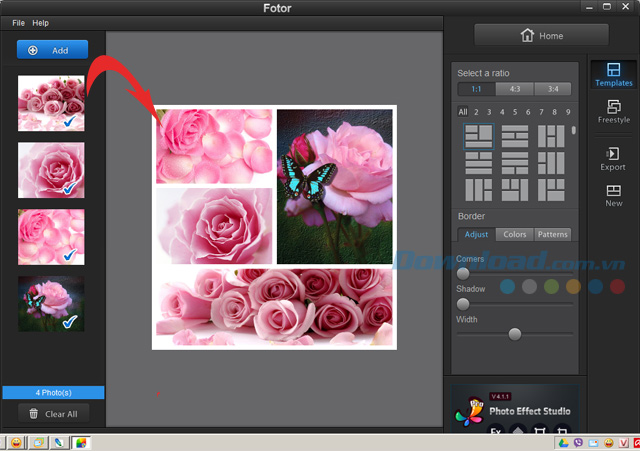The height and width of the screenshot is (451, 640).
Task: Click Clear All to remove photos
Action: [x=52, y=413]
